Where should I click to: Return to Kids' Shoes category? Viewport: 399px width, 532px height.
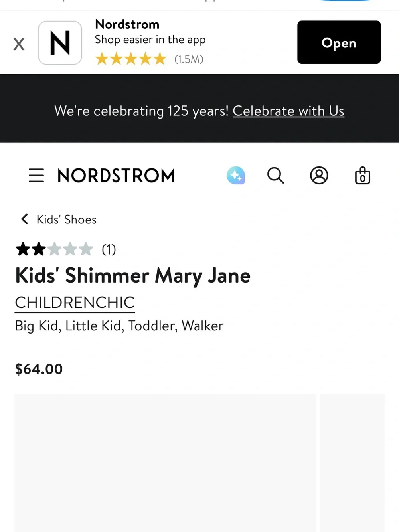click(66, 220)
